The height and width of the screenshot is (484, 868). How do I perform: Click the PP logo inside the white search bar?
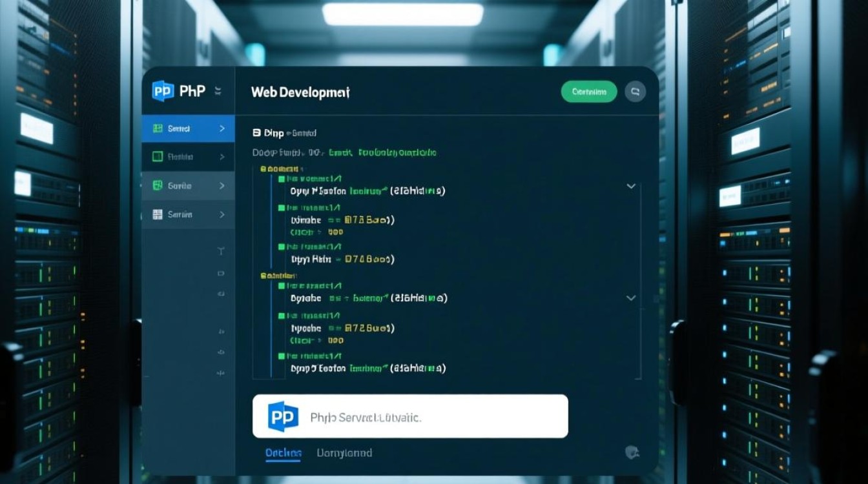pos(283,416)
